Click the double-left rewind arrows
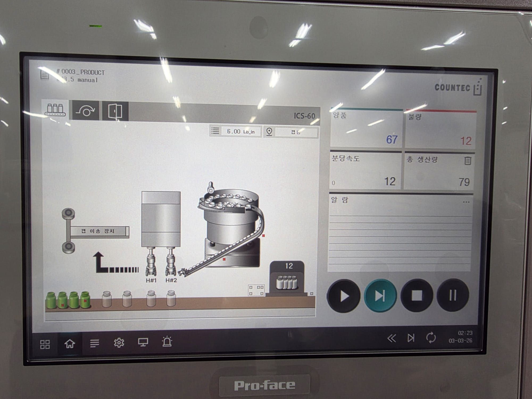This screenshot has width=532, height=399. point(391,338)
